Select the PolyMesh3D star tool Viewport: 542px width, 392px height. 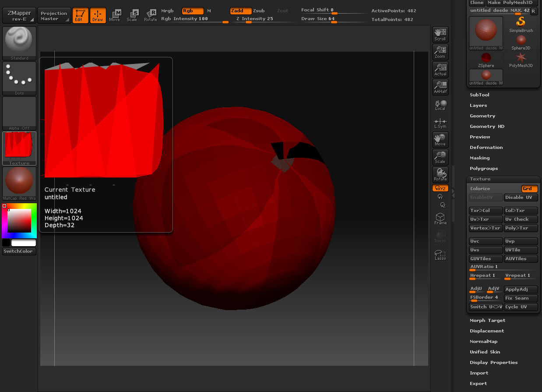(x=521, y=60)
